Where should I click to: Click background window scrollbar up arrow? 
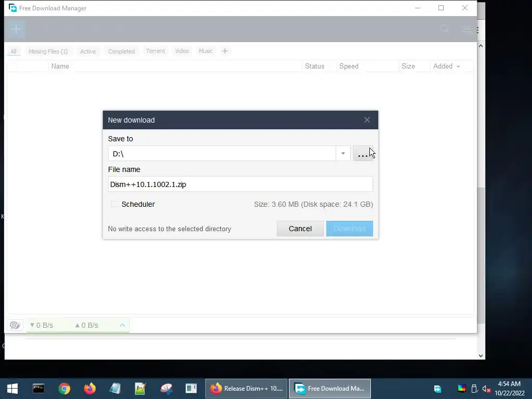481,46
